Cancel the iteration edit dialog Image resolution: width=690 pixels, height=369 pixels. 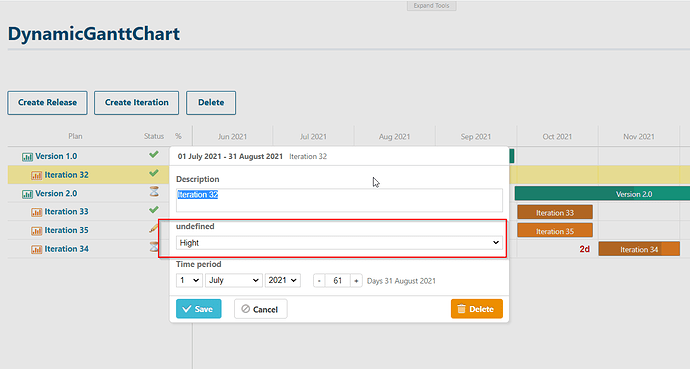[x=261, y=309]
